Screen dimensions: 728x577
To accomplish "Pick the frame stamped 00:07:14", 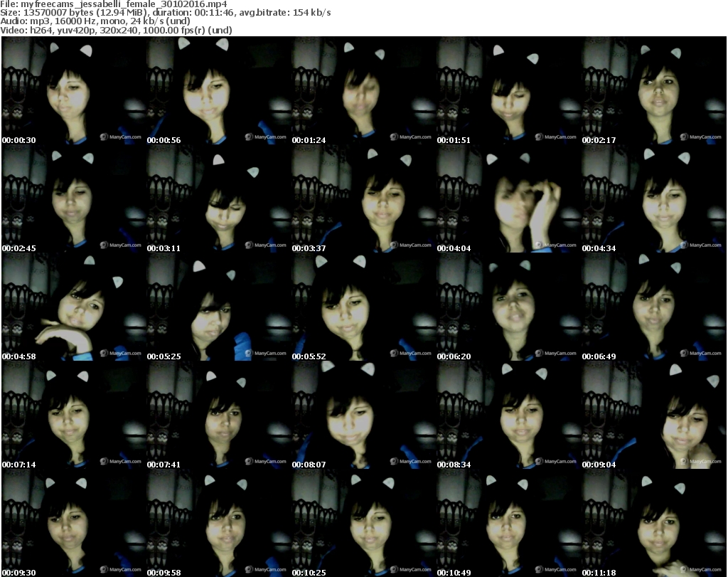I will click(74, 415).
